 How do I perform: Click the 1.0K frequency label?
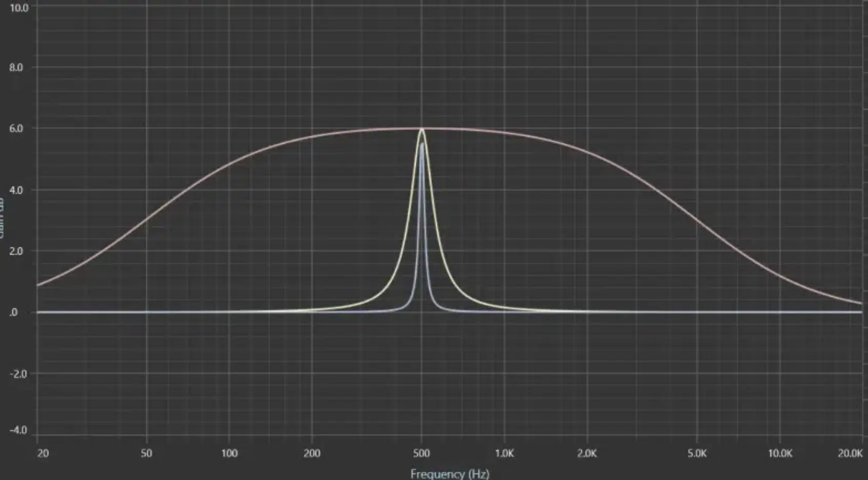pyautogui.click(x=506, y=453)
